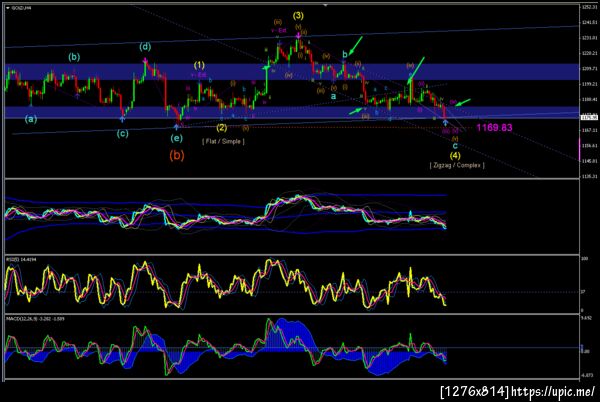The image size is (600, 402).
Task: Select the magenta arrow marker below (3)
Action: 298,36
